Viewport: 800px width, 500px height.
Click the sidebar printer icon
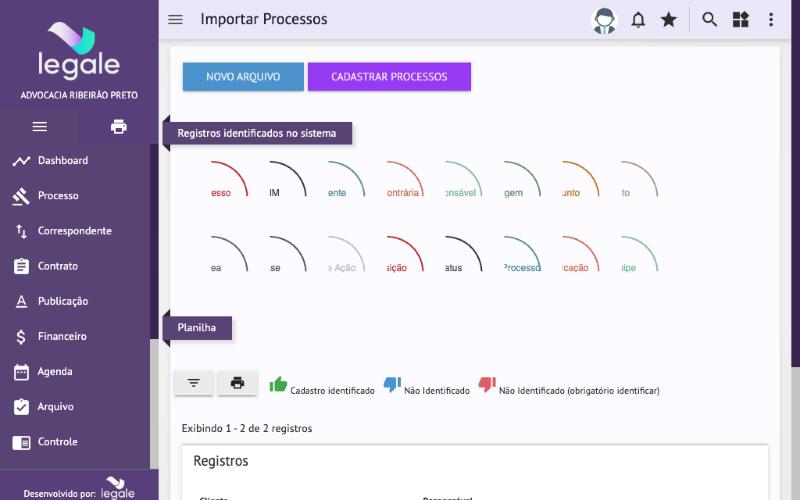pos(119,127)
